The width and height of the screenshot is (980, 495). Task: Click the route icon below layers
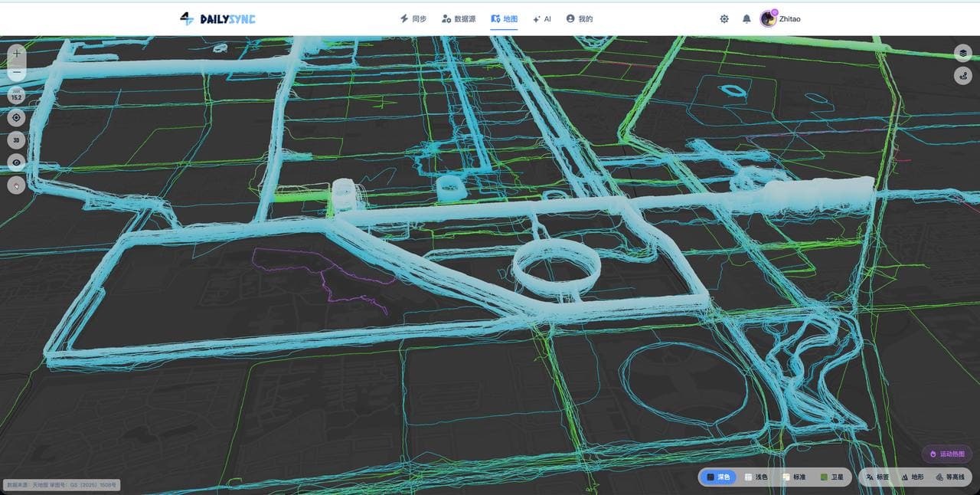(x=963, y=76)
